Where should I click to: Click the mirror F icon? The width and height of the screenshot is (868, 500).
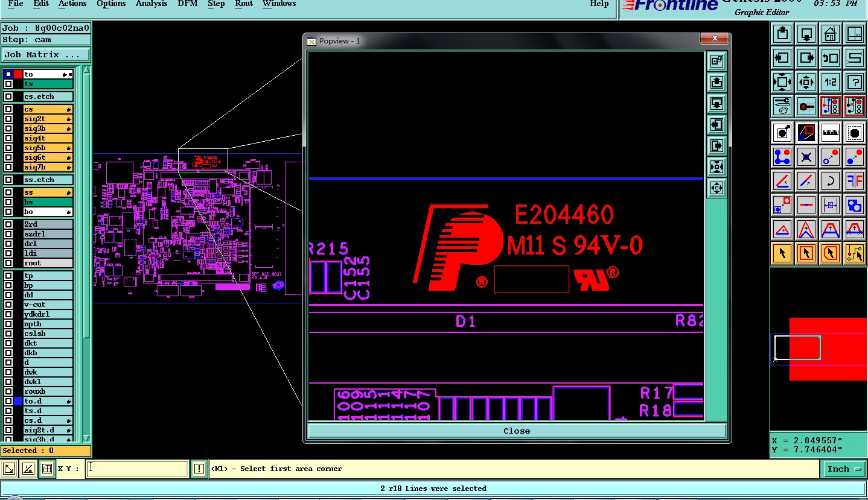[x=854, y=181]
